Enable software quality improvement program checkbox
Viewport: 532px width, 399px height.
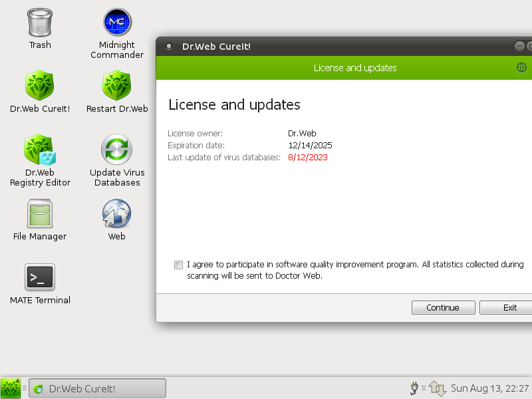178,265
